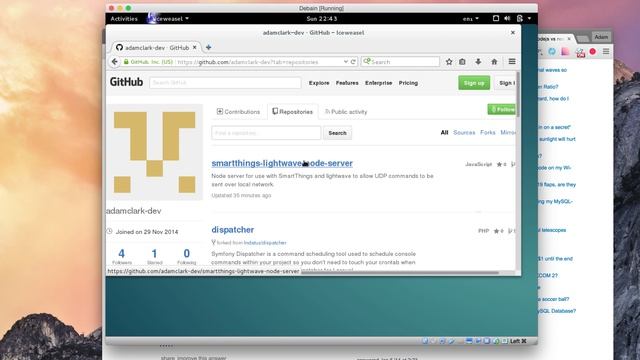Image resolution: width=640 pixels, height=360 pixels.
Task: Switch to the Repositories tab
Action: [x=293, y=111]
